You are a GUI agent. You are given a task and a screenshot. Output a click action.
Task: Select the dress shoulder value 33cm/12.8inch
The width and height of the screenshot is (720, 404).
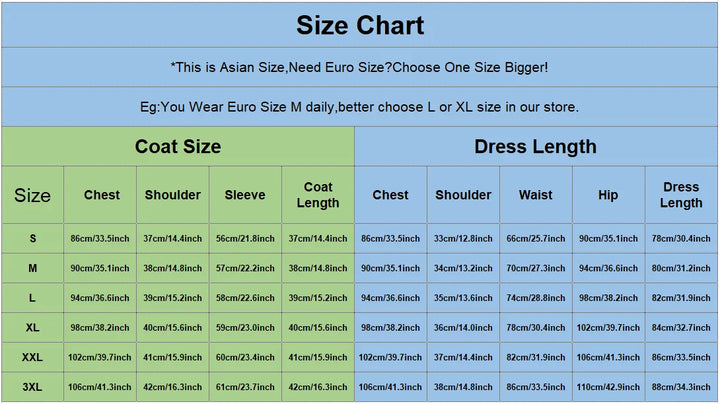click(x=463, y=239)
